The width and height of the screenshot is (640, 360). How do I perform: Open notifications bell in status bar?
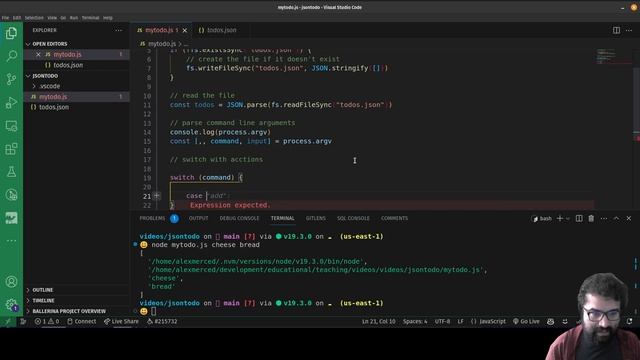[630, 322]
